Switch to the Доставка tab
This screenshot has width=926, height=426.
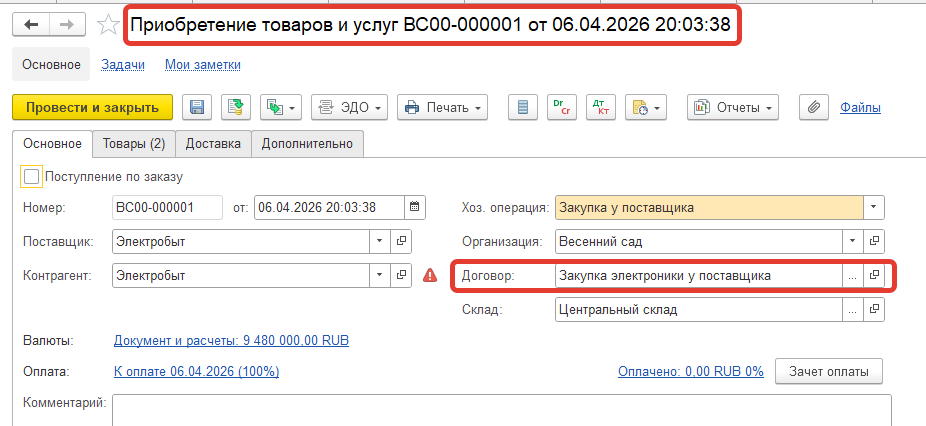[x=213, y=144]
